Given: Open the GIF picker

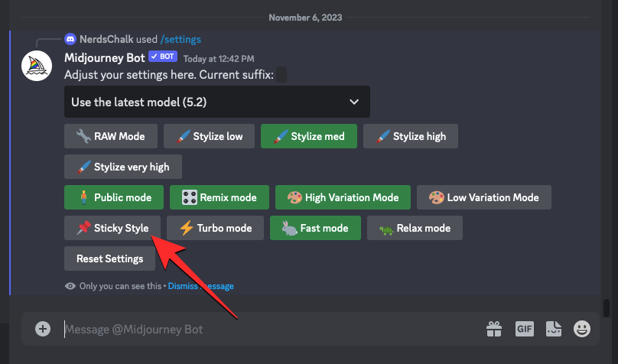Looking at the screenshot, I should (524, 329).
